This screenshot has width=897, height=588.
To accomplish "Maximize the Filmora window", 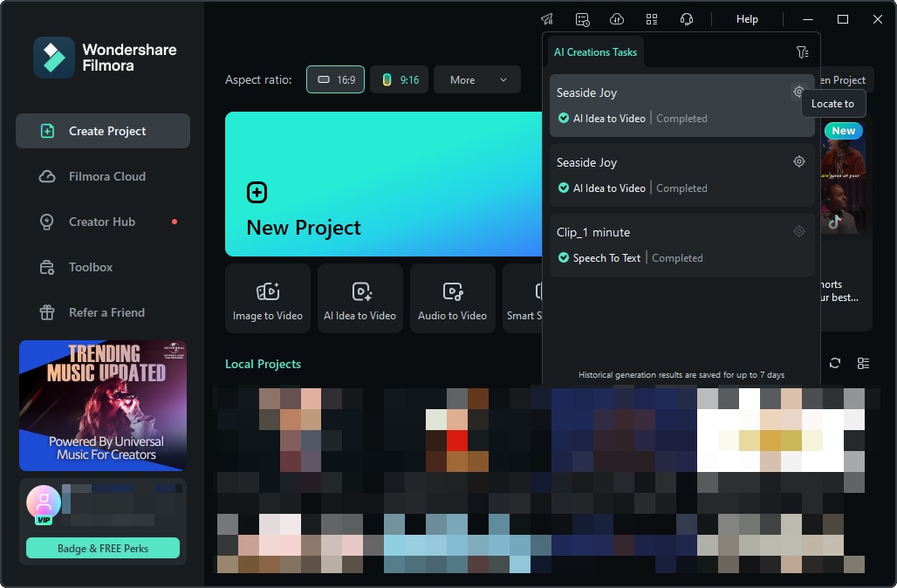I will tap(843, 19).
